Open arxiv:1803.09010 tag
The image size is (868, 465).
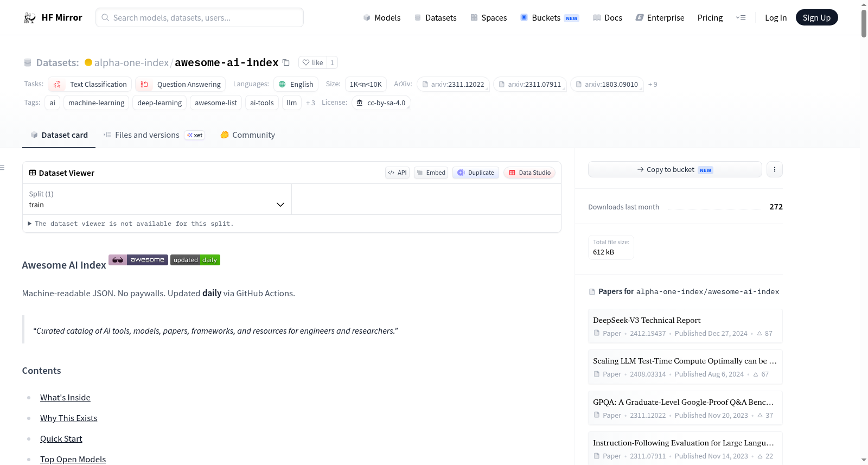pos(607,84)
